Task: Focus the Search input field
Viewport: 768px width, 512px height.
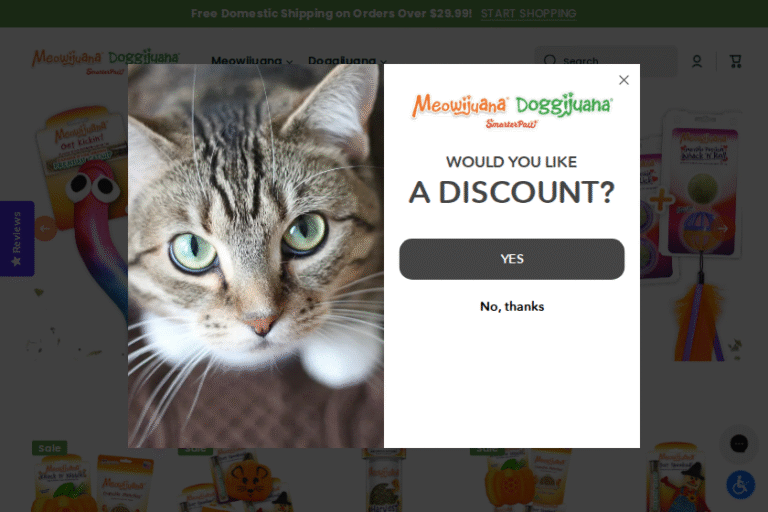Action: coord(606,61)
